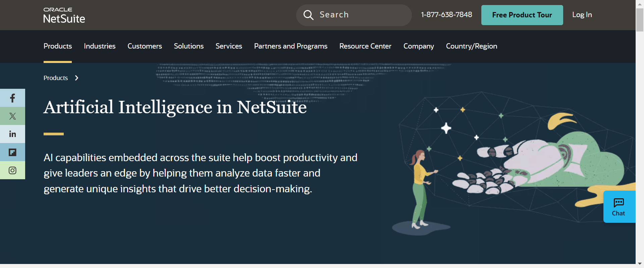Share the page on Facebook
The width and height of the screenshot is (644, 268).
pos(12,98)
